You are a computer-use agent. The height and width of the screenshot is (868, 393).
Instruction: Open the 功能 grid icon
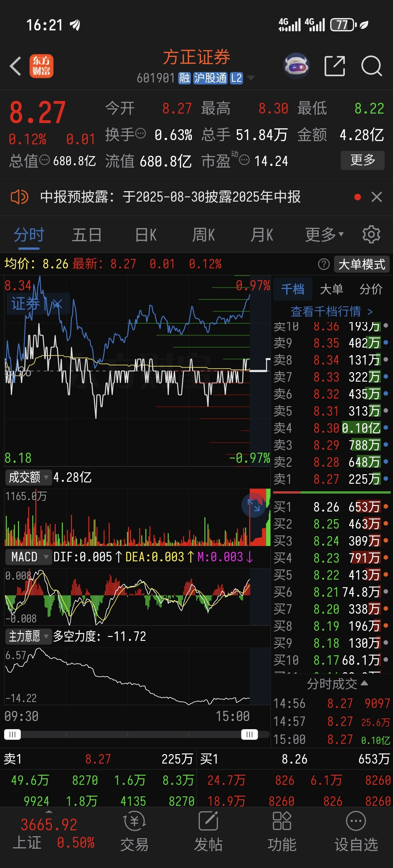(x=282, y=821)
